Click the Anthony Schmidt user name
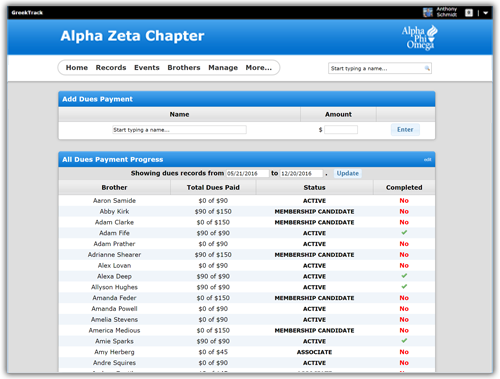The width and height of the screenshot is (500, 379). click(x=447, y=12)
